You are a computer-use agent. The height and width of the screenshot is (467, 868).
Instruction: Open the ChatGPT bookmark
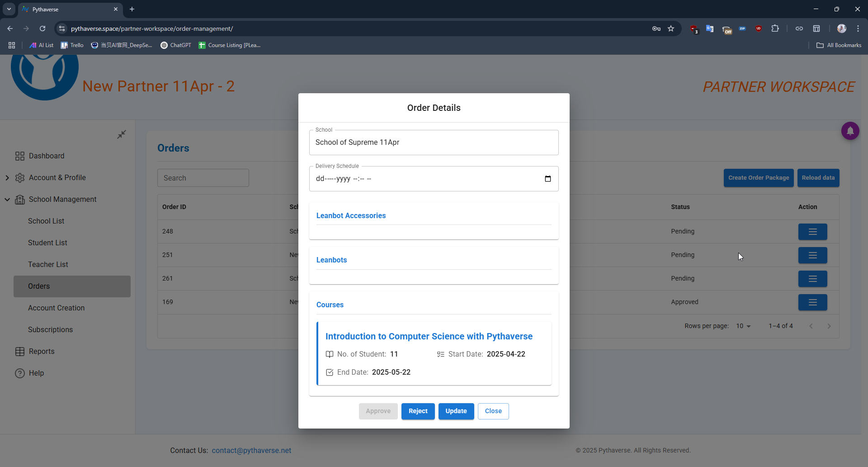(x=176, y=45)
